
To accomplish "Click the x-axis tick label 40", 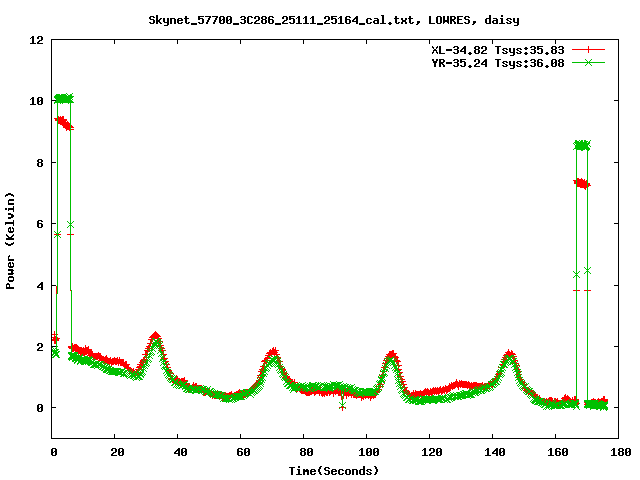I will point(180,452).
